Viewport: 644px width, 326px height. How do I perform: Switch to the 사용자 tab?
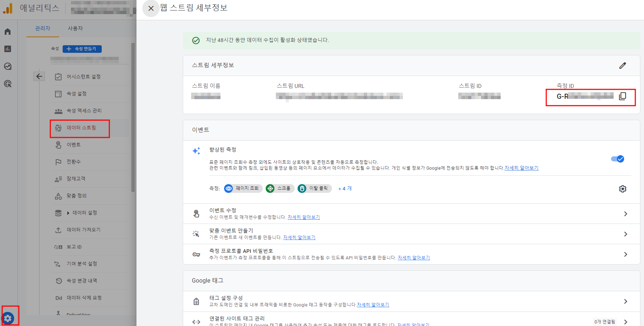tap(75, 28)
